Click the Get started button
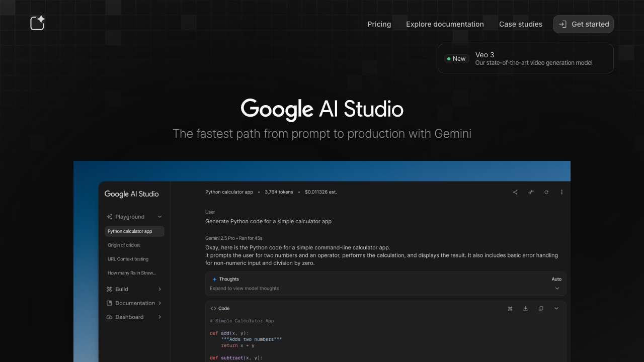The height and width of the screenshot is (362, 644). (583, 24)
